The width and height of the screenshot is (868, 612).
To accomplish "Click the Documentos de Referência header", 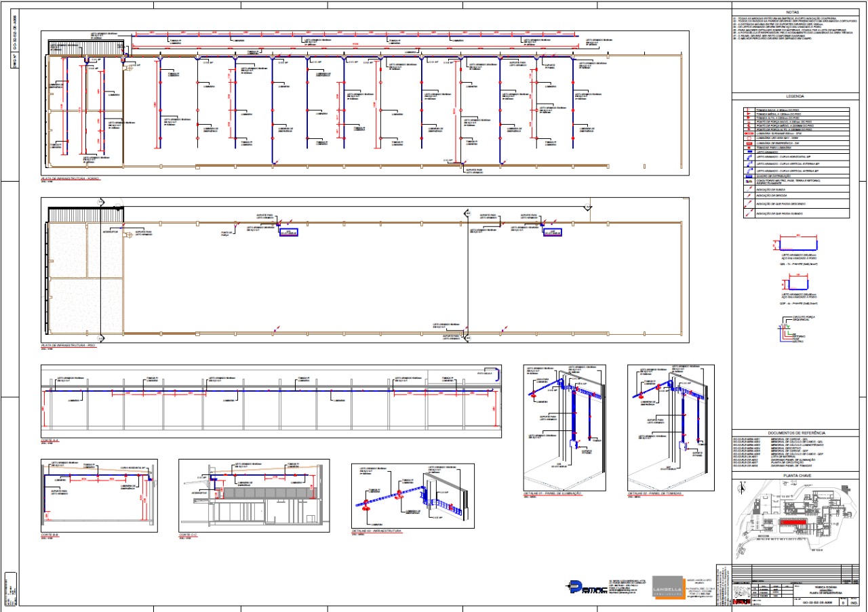I will point(793,432).
